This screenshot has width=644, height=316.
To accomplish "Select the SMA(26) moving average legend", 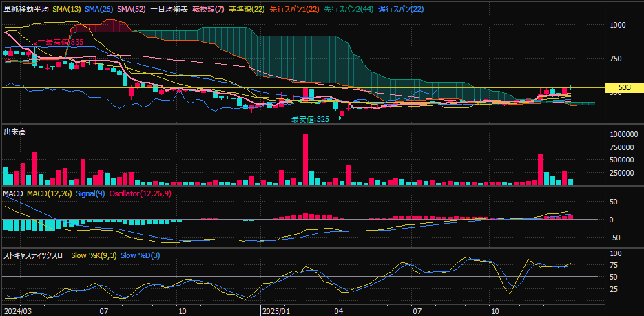I will pos(100,10).
